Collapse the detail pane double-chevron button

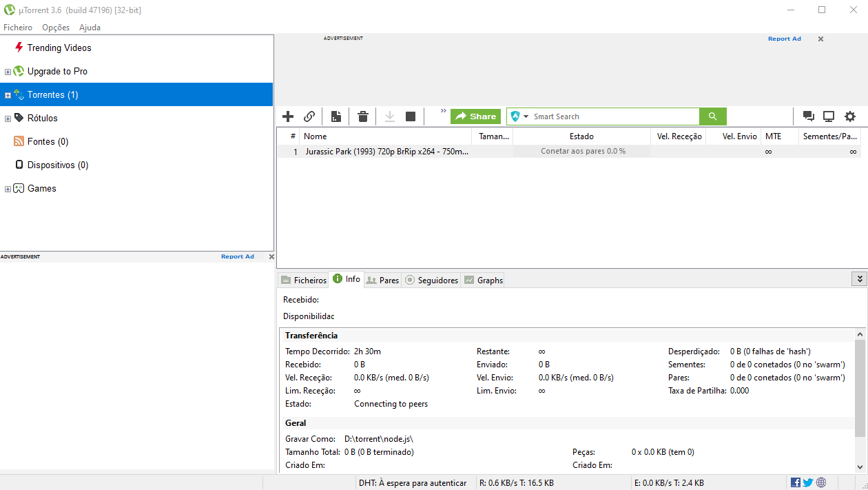tap(859, 279)
